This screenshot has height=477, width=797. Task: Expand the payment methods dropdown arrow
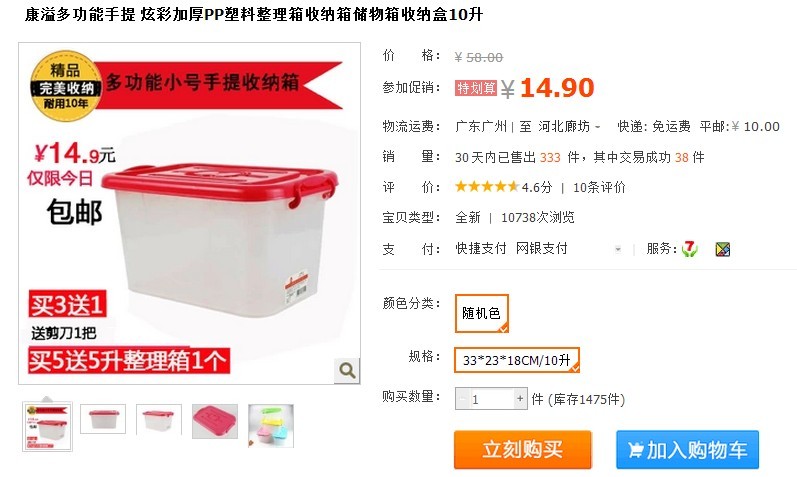click(x=618, y=249)
